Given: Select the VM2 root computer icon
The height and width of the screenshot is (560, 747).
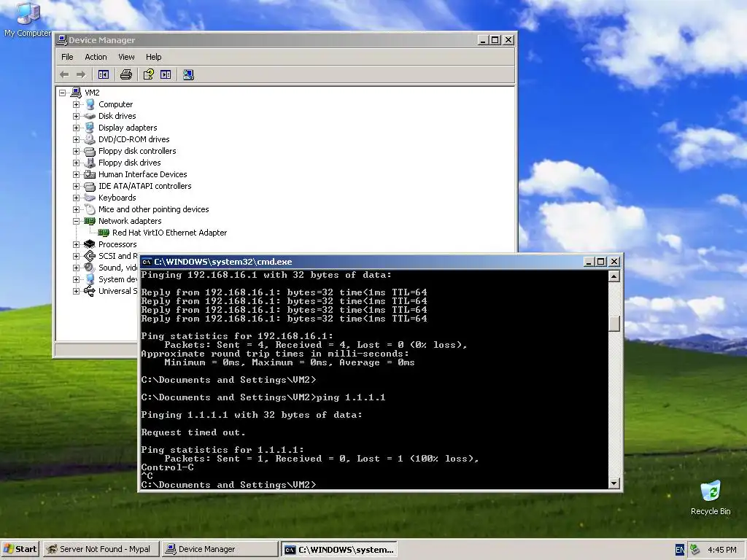Looking at the screenshot, I should [76, 93].
